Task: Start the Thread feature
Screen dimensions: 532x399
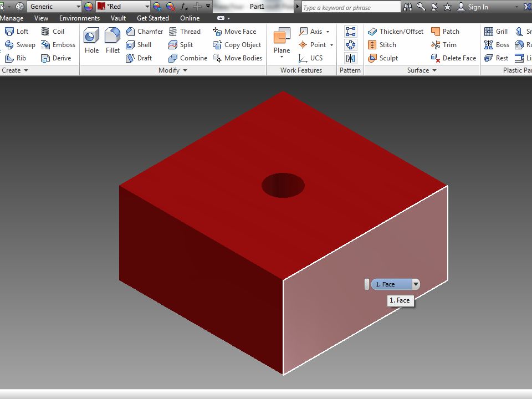Action: click(x=185, y=32)
